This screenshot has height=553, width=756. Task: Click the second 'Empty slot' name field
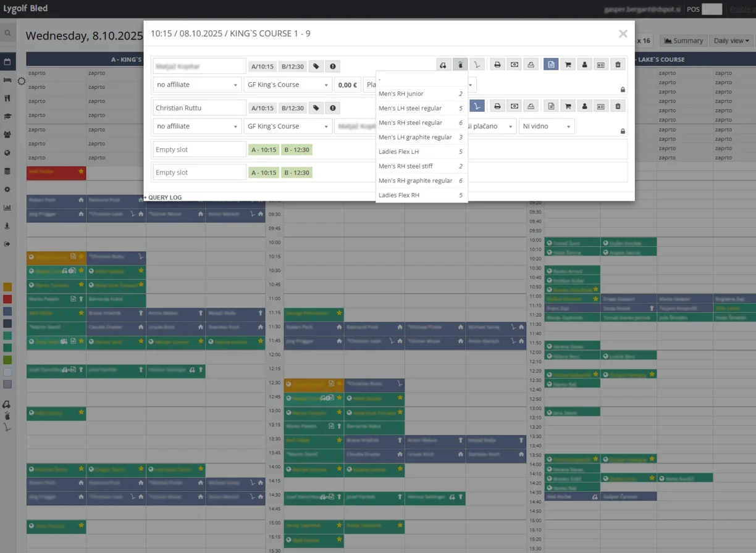[x=199, y=173]
